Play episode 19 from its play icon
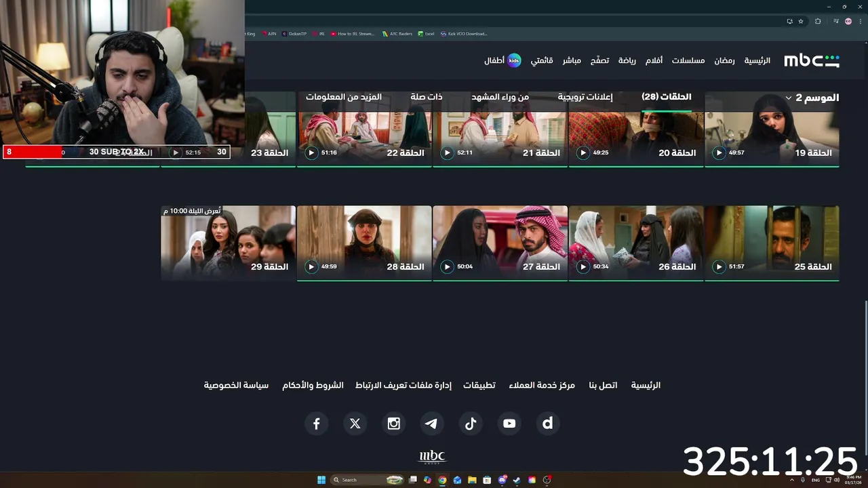The height and width of the screenshot is (488, 868). click(x=719, y=152)
